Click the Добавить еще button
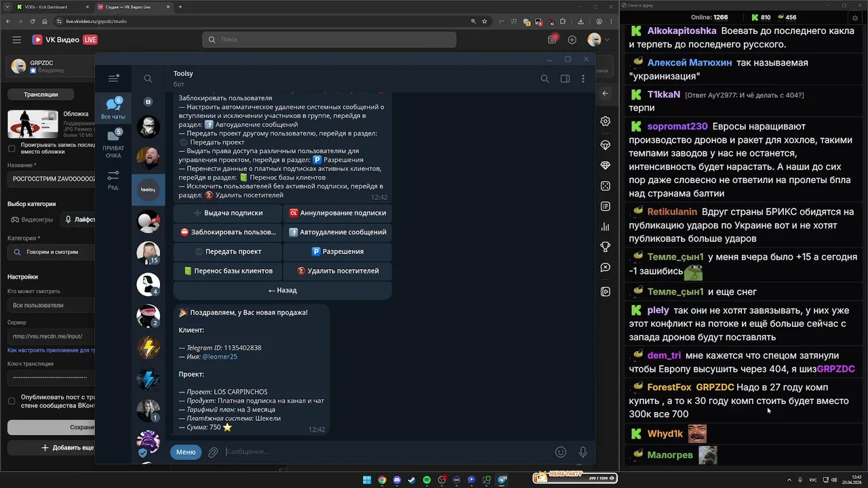The height and width of the screenshot is (488, 868). click(x=52, y=447)
